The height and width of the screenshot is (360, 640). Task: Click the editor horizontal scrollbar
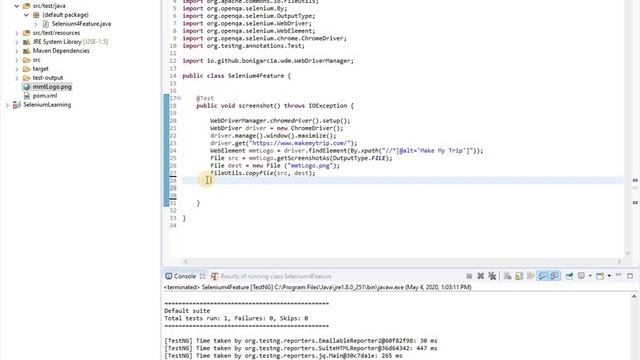[x=402, y=262]
